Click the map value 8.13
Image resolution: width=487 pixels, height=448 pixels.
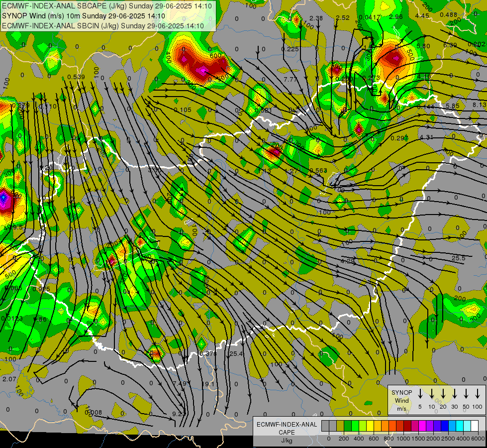pos(480,105)
